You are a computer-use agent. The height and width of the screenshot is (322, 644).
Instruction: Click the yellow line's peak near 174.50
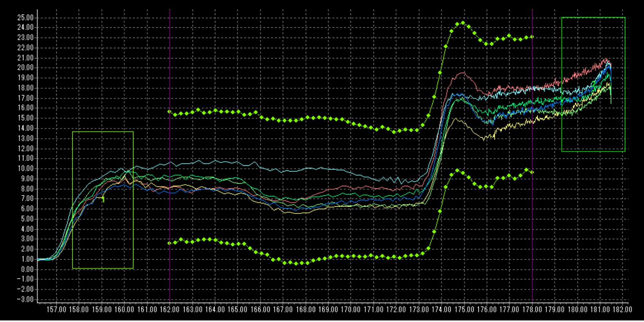455,119
